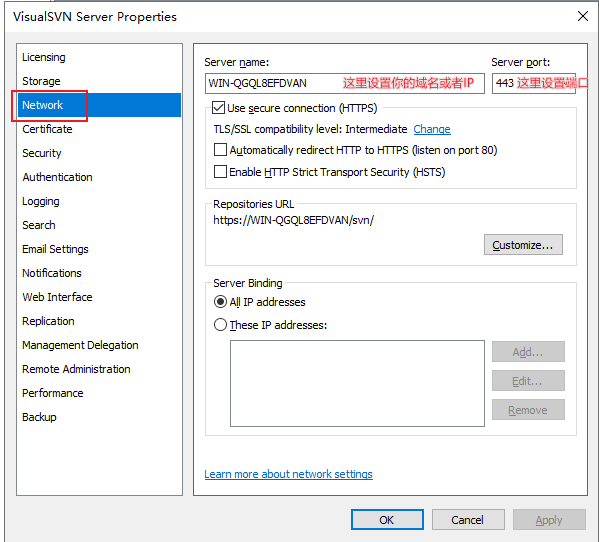Enable automatic HTTP to HTTPS redirect

(x=220, y=150)
